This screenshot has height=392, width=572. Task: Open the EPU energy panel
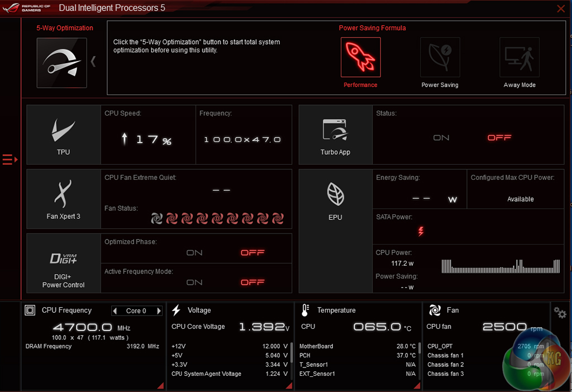(x=335, y=199)
